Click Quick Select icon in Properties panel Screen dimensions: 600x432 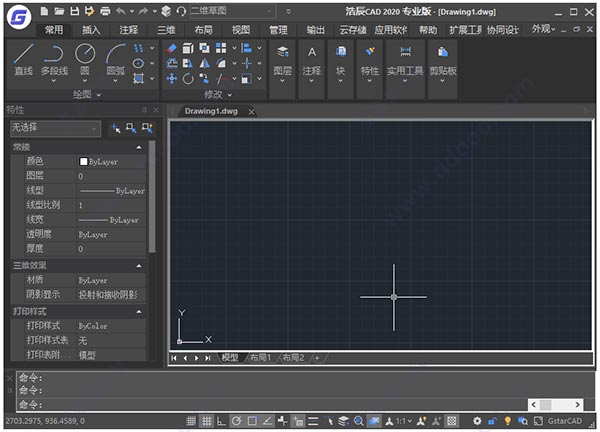(x=147, y=128)
